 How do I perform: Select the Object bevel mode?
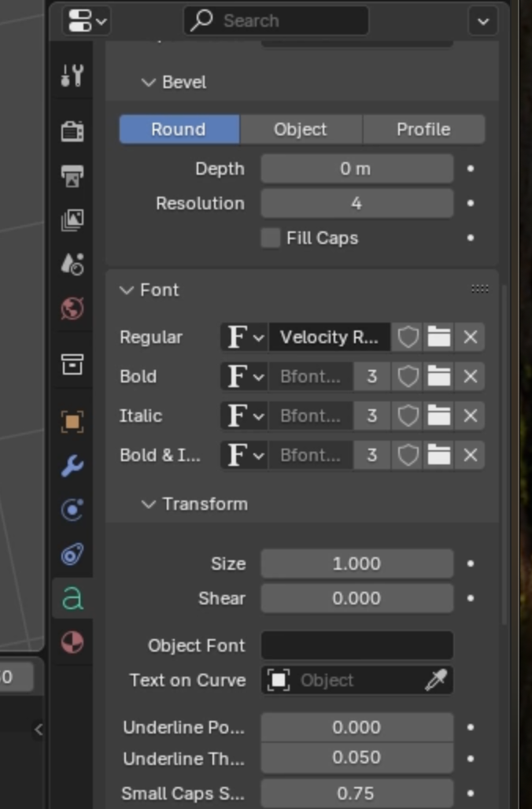[301, 129]
